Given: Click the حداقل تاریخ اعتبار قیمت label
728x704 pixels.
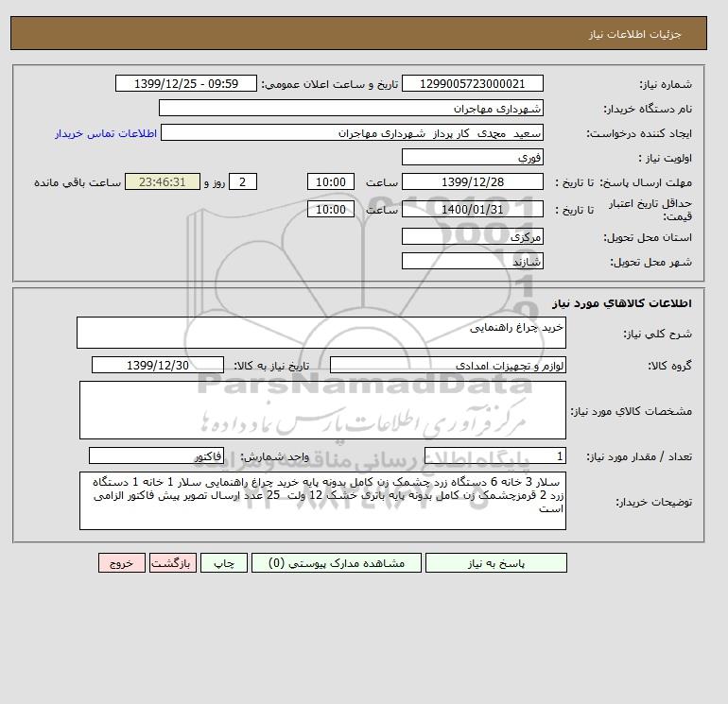Looking at the screenshot, I should coord(650,210).
